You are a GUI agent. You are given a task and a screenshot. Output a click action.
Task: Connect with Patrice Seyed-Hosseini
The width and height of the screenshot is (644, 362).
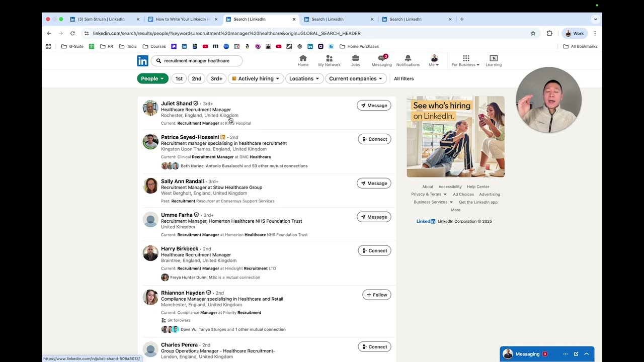pos(374,139)
